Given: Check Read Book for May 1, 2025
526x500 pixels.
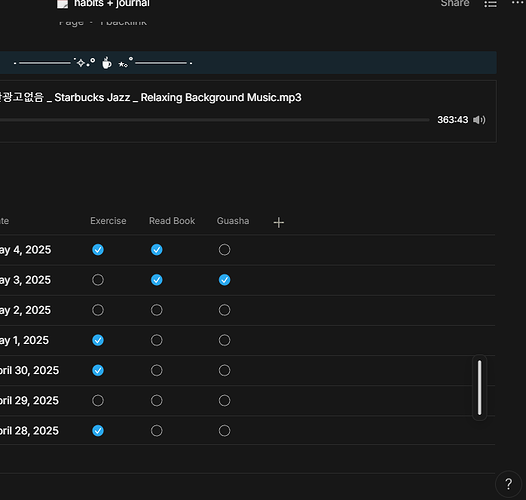Looking at the screenshot, I should pos(157,340).
